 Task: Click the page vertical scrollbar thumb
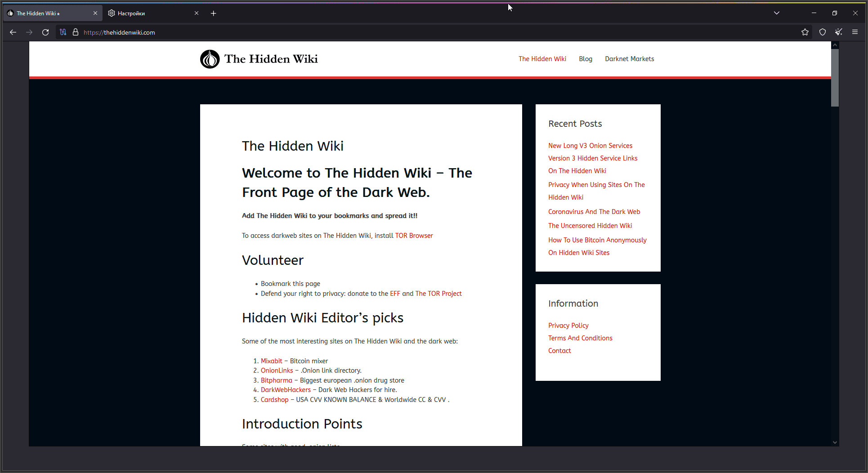pyautogui.click(x=835, y=78)
